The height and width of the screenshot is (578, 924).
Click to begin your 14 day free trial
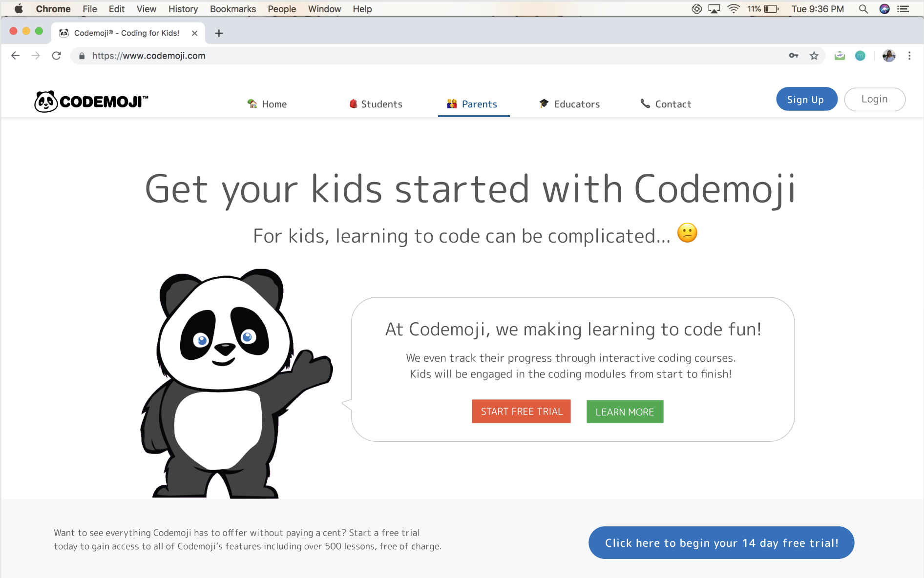[x=721, y=542]
